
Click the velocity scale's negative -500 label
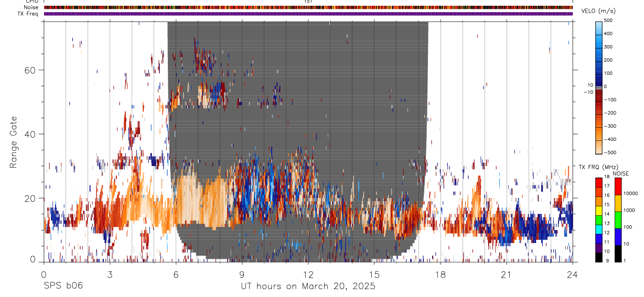pos(609,153)
